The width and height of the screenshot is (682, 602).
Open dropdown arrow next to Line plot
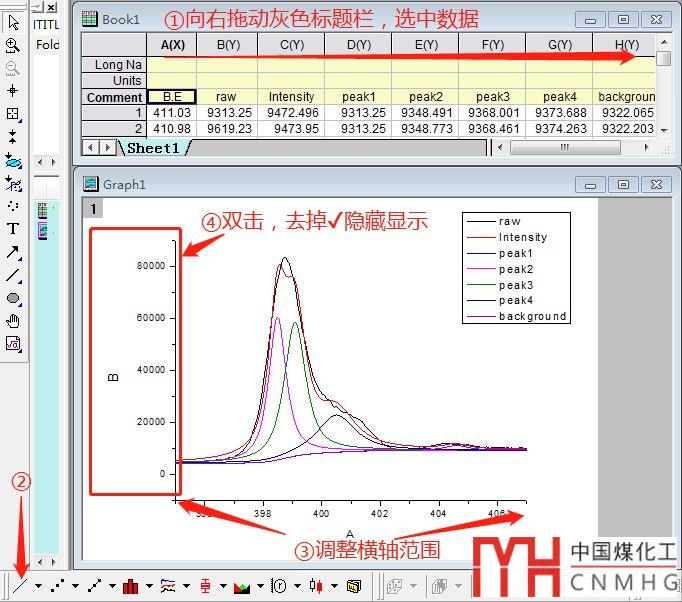pyautogui.click(x=38, y=586)
